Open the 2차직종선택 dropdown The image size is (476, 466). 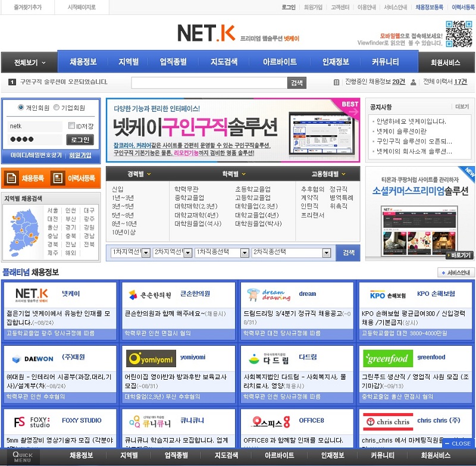point(292,253)
